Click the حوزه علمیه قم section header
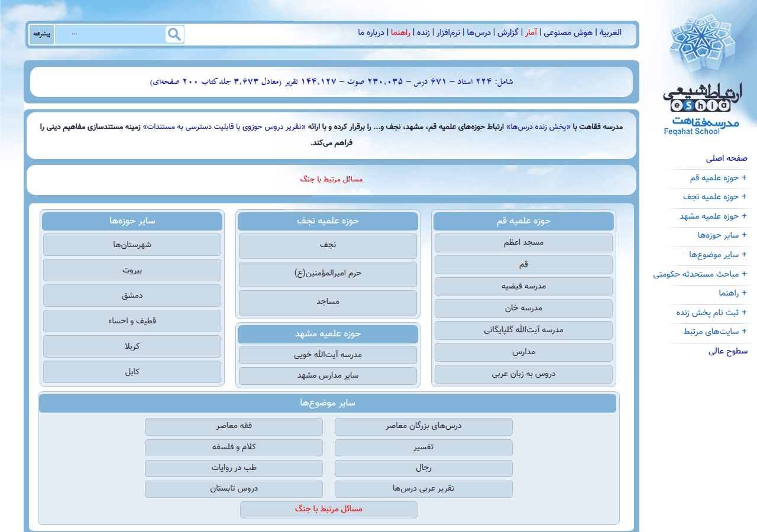This screenshot has height=532, width=757. [x=523, y=221]
